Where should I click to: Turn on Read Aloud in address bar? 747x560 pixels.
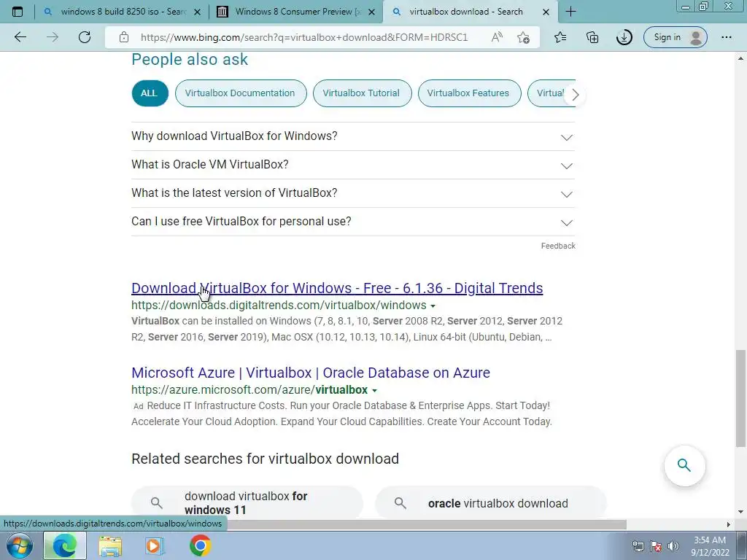tap(496, 37)
